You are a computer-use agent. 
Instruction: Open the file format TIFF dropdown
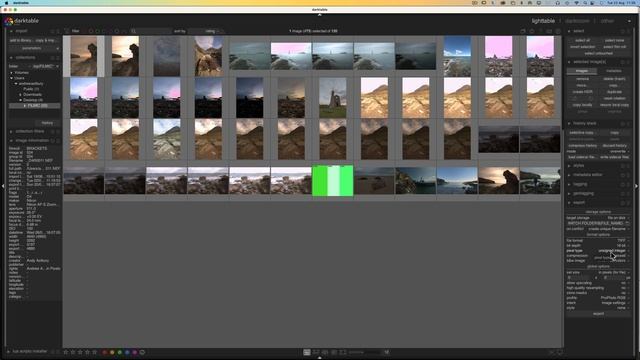[x=597, y=241]
